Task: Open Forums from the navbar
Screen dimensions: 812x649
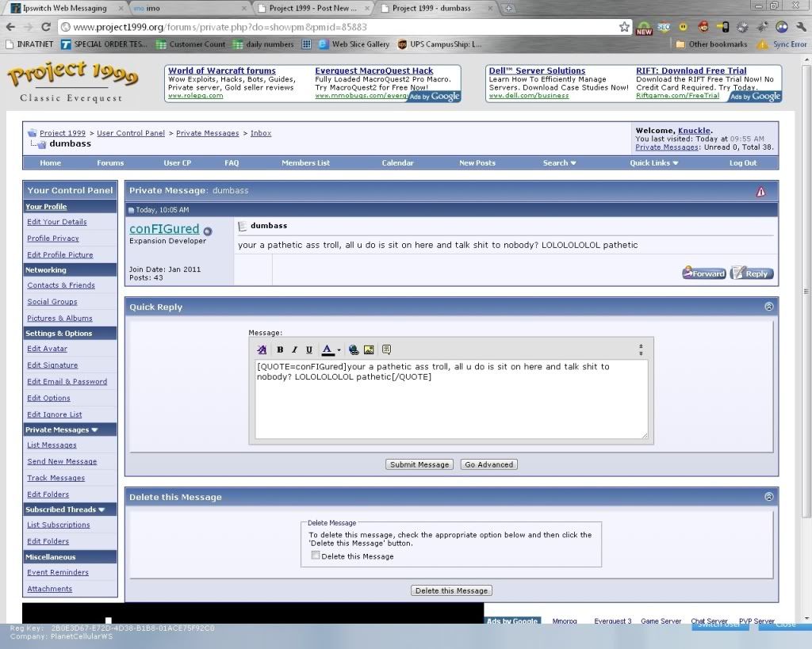Action: tap(110, 163)
